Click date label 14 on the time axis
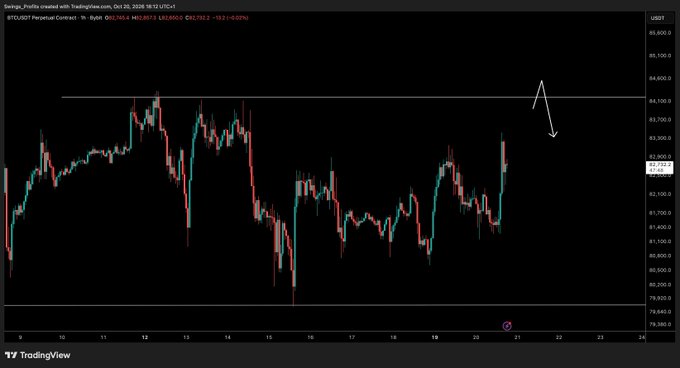Image resolution: width=680 pixels, height=368 pixels. tap(228, 337)
